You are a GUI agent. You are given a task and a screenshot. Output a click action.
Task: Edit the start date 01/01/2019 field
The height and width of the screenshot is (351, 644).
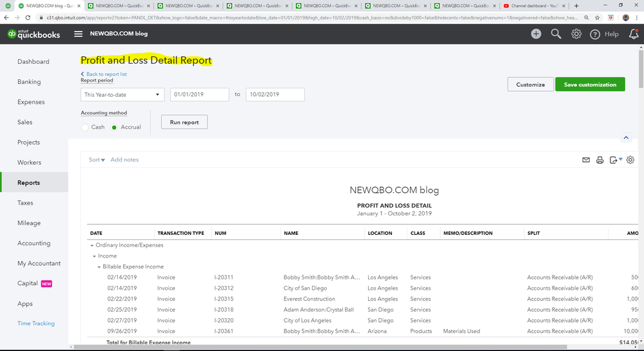200,95
